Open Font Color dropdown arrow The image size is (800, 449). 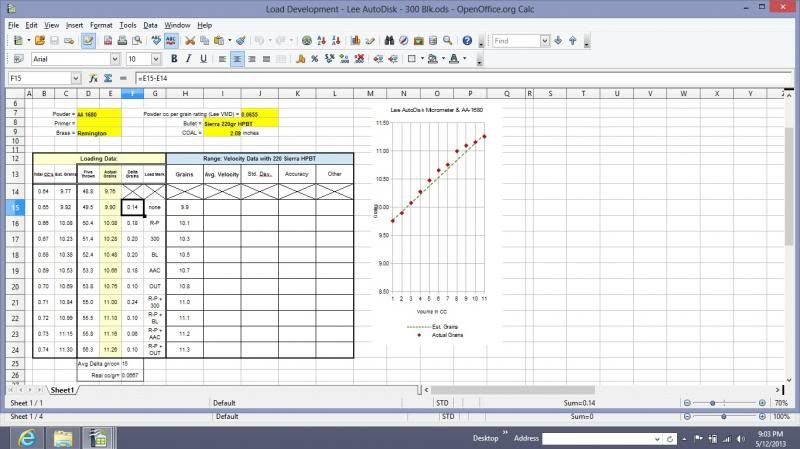[464, 59]
